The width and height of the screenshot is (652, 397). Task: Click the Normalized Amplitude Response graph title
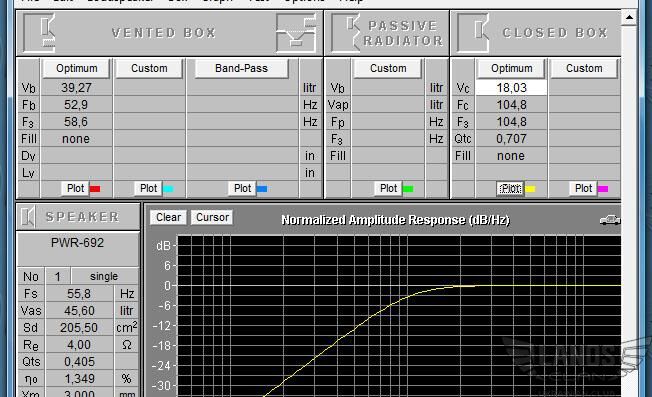point(395,220)
